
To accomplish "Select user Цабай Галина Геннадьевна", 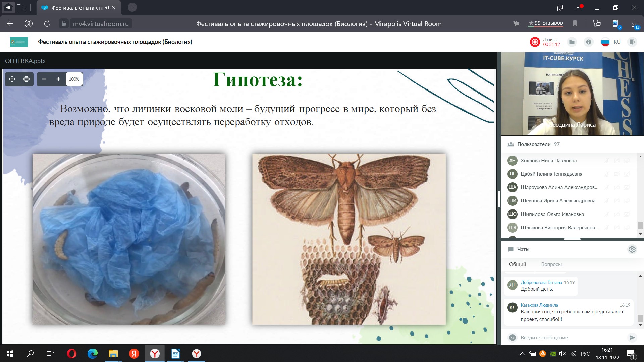I will (x=551, y=174).
